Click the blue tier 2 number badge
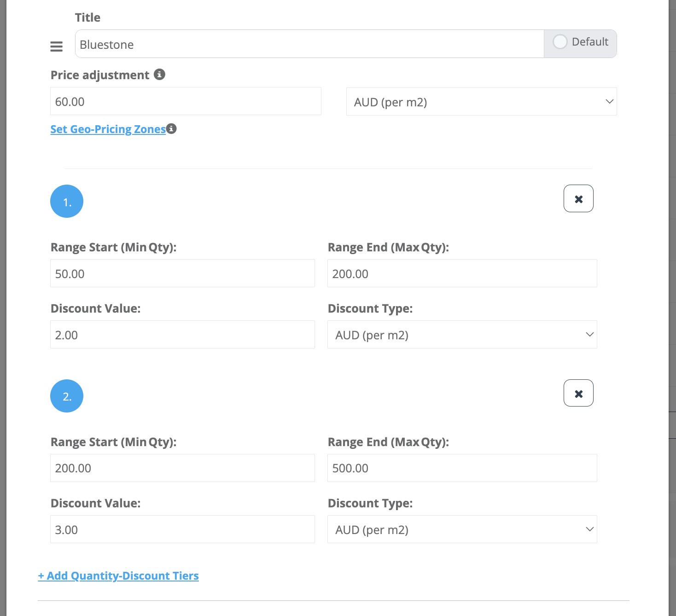The width and height of the screenshot is (676, 616). (x=67, y=396)
